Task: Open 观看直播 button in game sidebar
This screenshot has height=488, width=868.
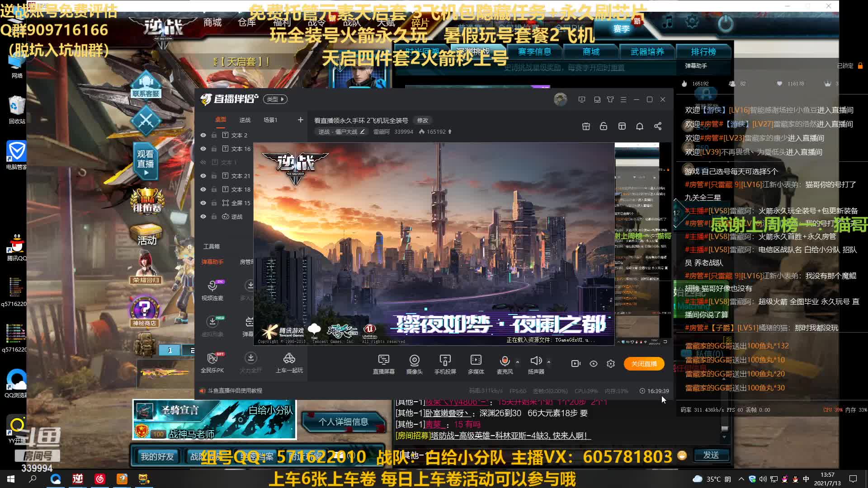Action: (x=146, y=160)
